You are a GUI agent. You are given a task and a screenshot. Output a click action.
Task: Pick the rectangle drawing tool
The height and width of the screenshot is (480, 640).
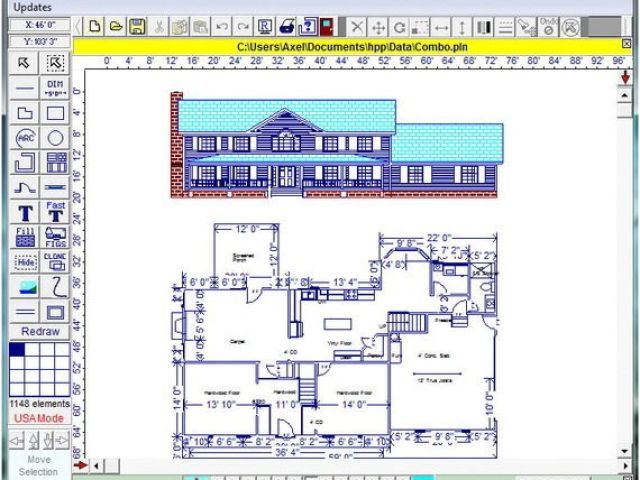click(x=55, y=113)
